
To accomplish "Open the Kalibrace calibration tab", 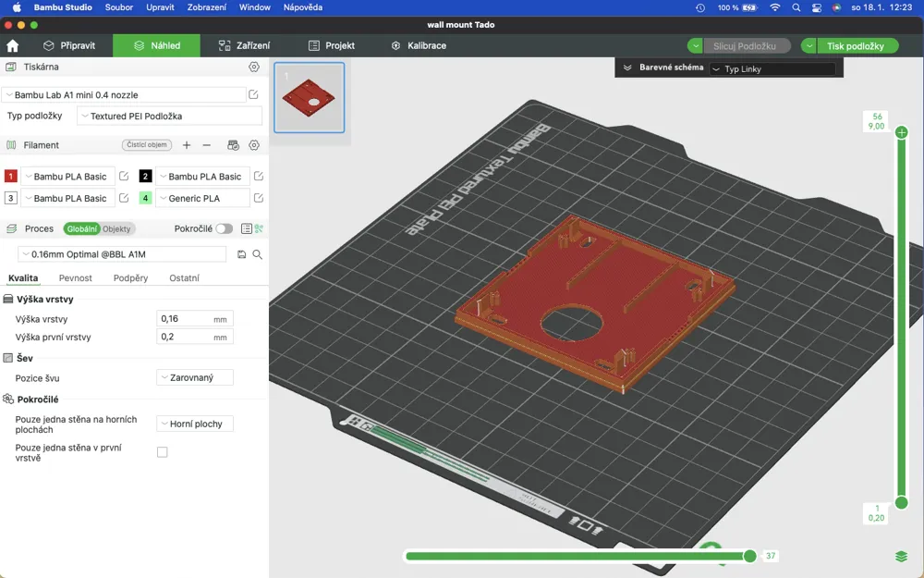I will point(419,45).
